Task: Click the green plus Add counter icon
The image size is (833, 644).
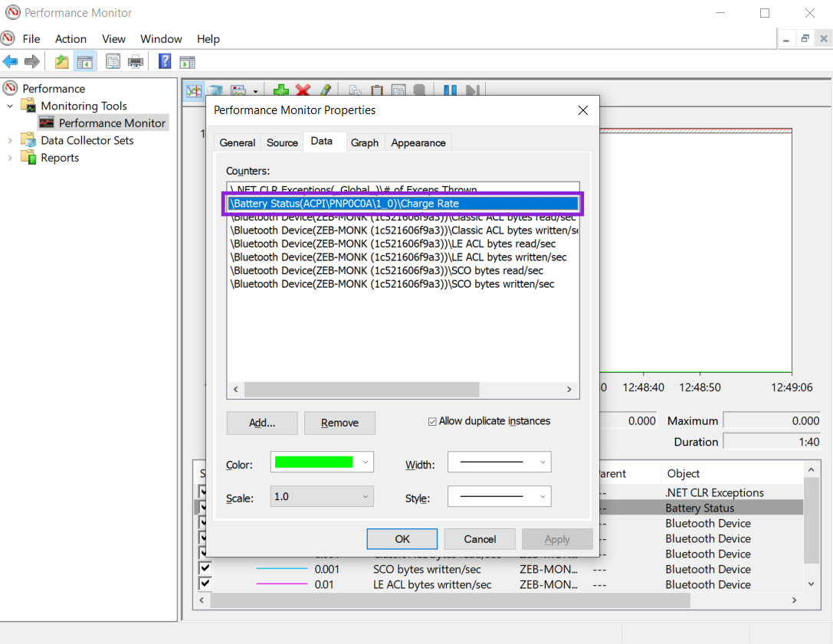Action: (x=281, y=90)
